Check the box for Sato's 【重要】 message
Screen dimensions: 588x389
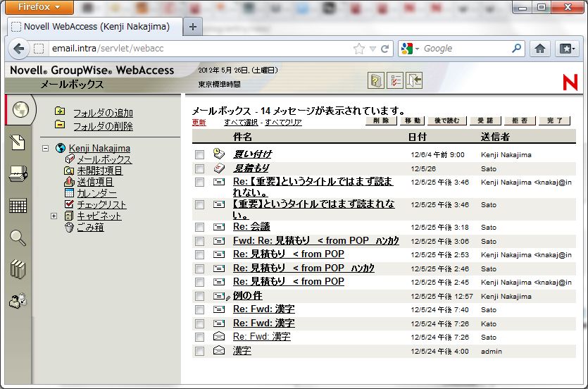pos(199,205)
